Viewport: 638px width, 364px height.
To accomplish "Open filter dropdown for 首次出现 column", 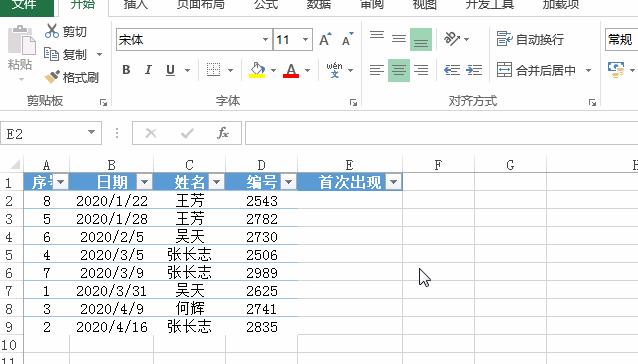I will click(x=393, y=182).
